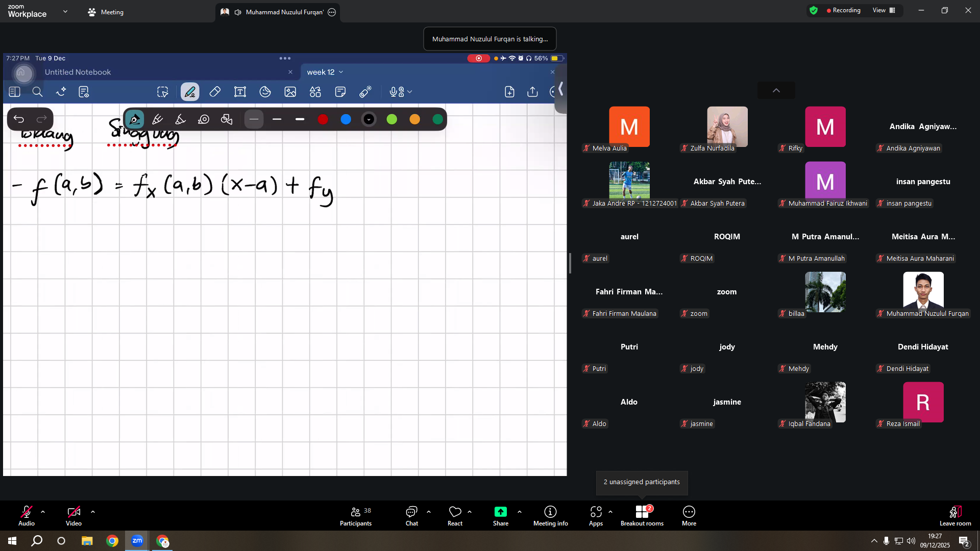Open search in the notebook app

[37, 92]
